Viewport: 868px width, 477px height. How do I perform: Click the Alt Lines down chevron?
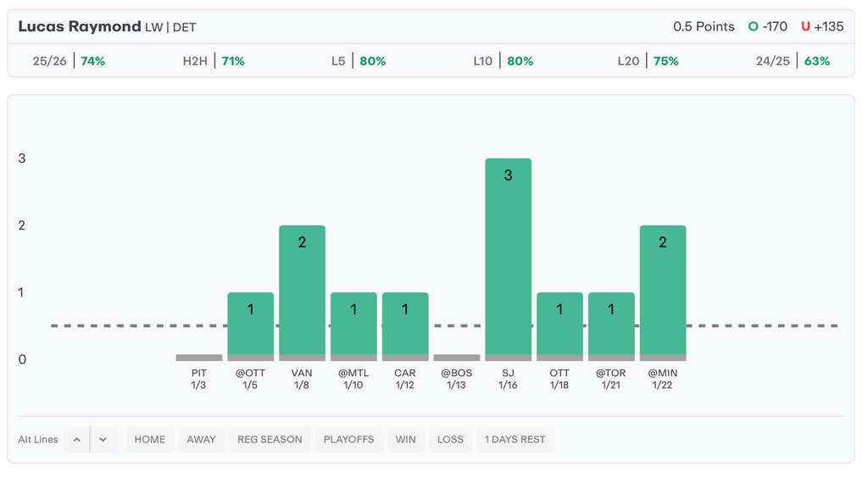tap(103, 440)
